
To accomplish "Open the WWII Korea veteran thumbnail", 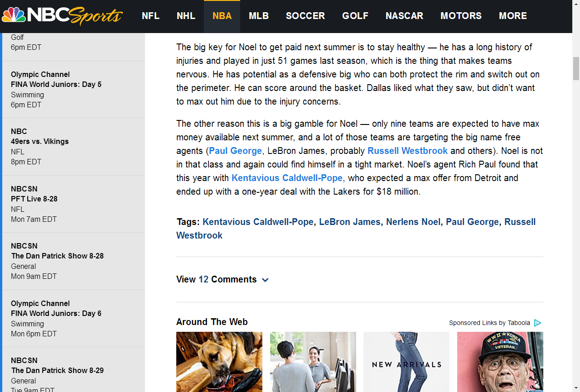I will click(x=500, y=362).
